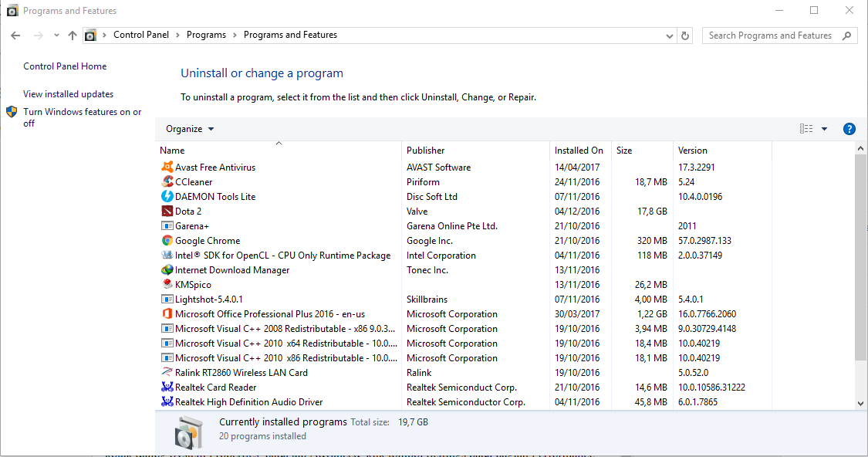Open the Organize dropdown menu
This screenshot has height=457, width=868.
[189, 128]
